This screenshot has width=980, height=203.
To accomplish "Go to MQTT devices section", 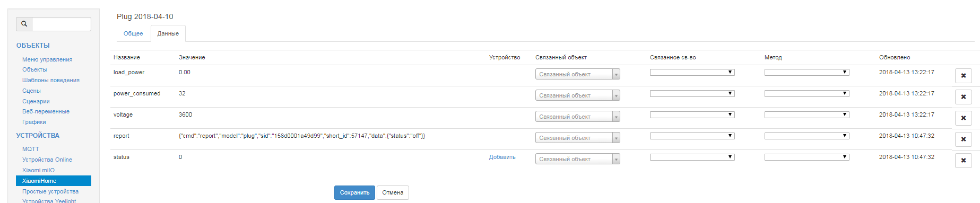I will (x=31, y=149).
